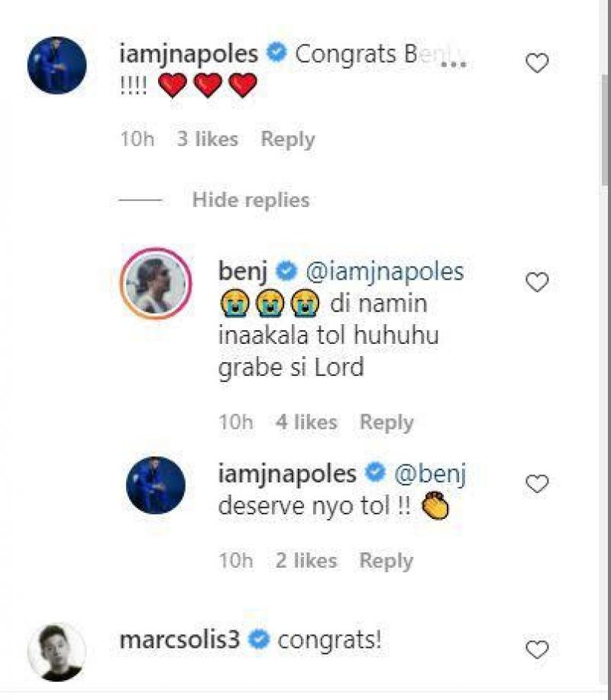Reply to iamjnapoles' first comment
This screenshot has height=700, width=611.
pos(288,139)
